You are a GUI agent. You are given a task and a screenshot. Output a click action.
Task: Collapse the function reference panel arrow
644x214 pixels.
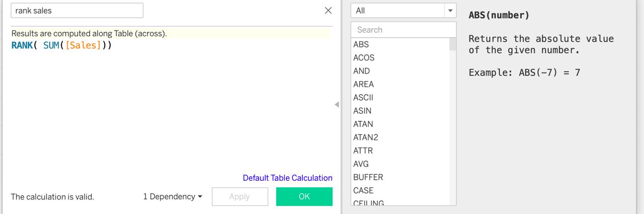[x=337, y=105]
